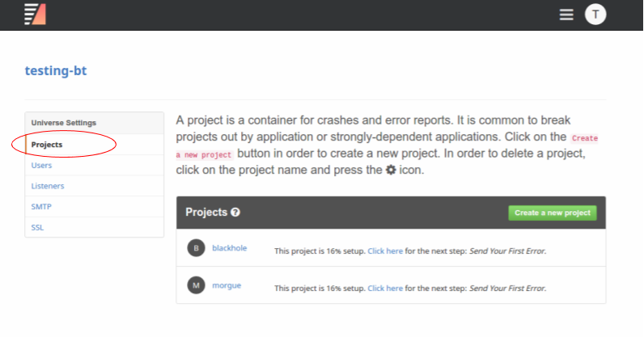Select Projects in the Universe Settings sidebar
The image size is (644, 337).
(47, 145)
